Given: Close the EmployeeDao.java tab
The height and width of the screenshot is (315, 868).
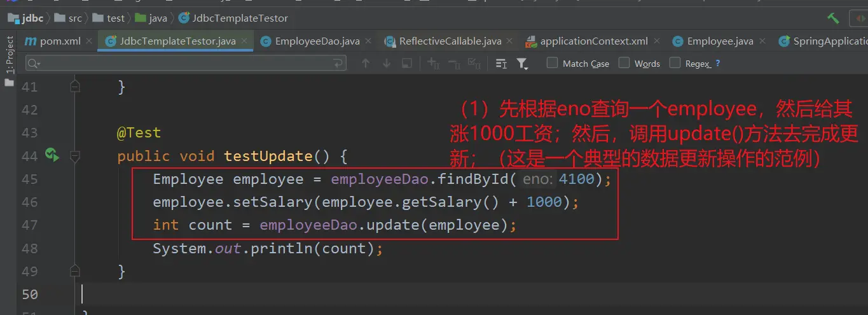Looking at the screenshot, I should tap(369, 41).
